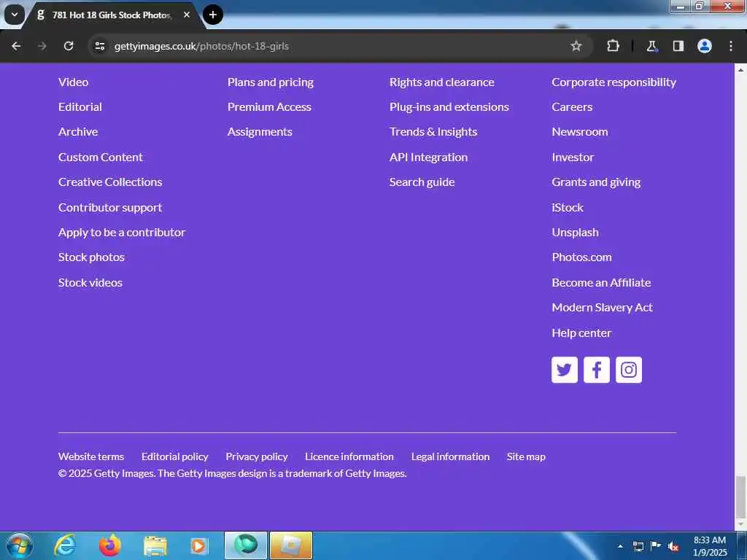Open the Stock videos link
The height and width of the screenshot is (560, 747).
[90, 282]
